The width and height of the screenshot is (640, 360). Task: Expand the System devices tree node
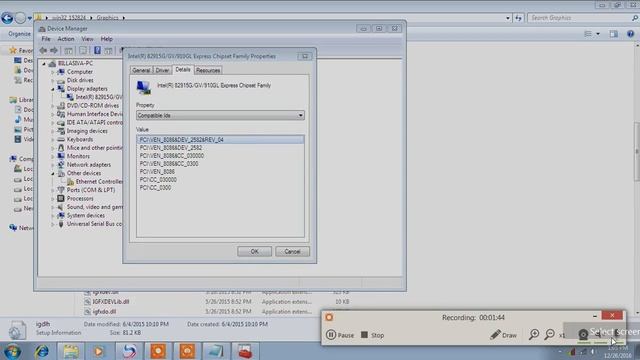pos(53,216)
